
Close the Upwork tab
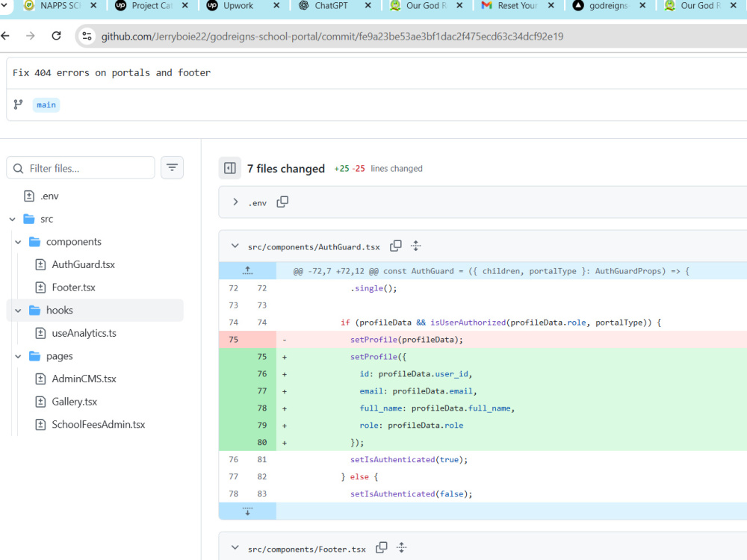click(x=276, y=6)
